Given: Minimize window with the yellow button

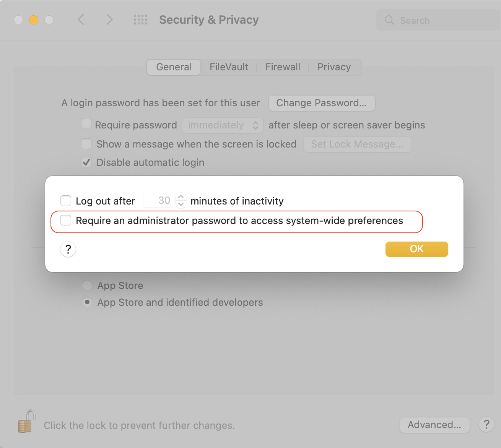Looking at the screenshot, I should tap(34, 20).
